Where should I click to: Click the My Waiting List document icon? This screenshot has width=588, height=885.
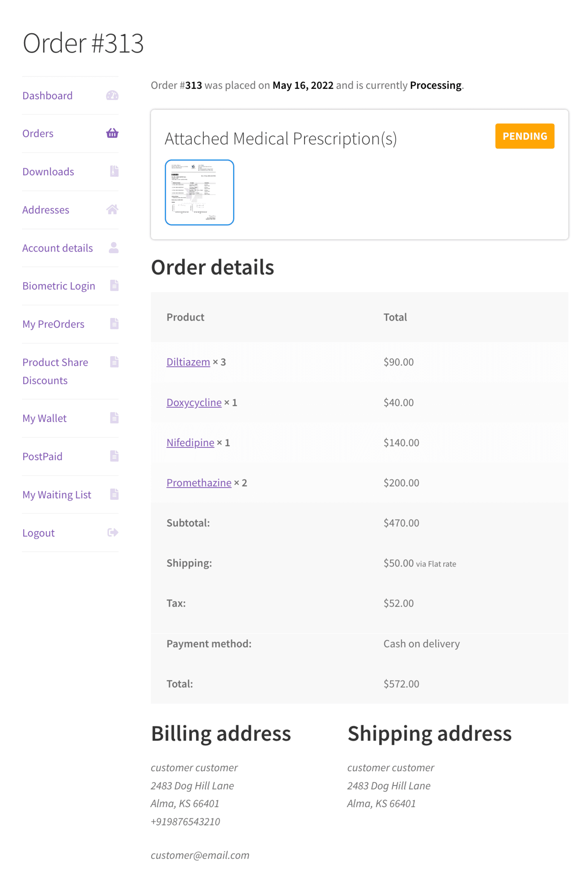tap(114, 494)
